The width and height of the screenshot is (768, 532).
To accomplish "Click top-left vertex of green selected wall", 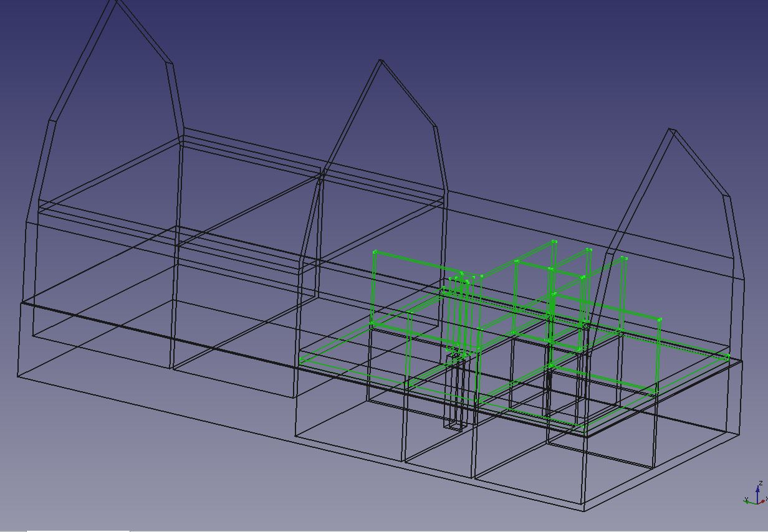I will coord(375,252).
